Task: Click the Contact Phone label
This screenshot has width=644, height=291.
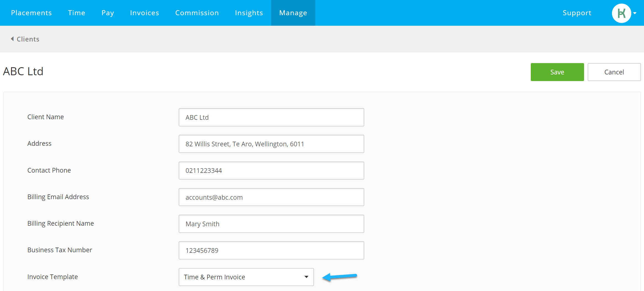Action: pos(49,170)
